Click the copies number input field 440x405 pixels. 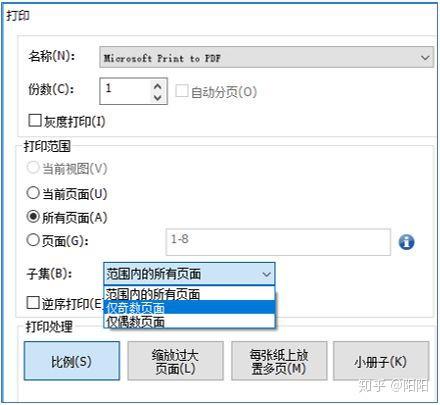coord(125,91)
